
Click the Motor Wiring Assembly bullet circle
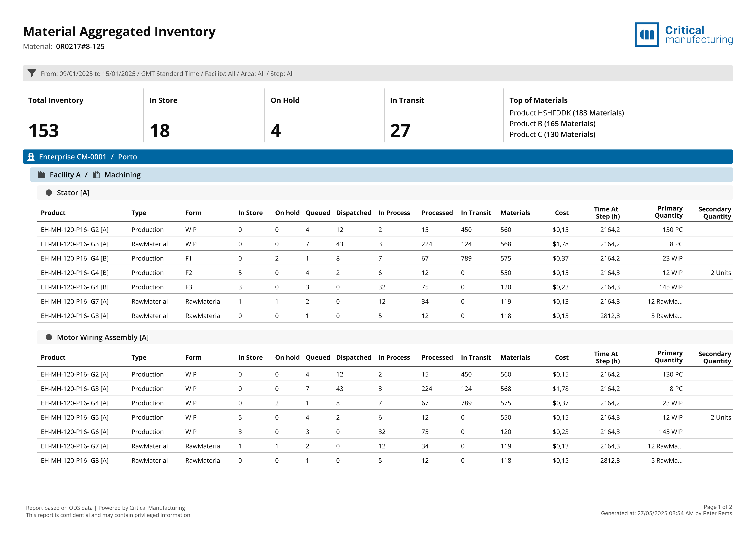point(49,337)
